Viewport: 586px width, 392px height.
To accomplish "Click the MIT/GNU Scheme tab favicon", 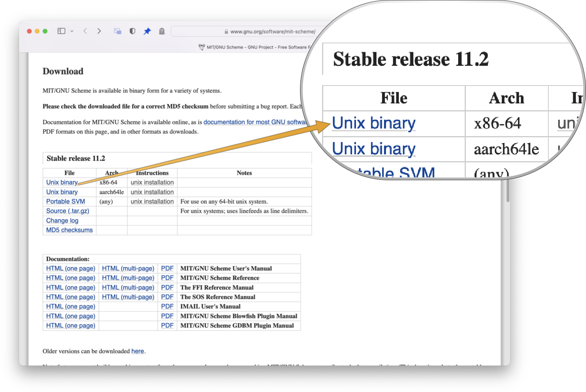I will (202, 47).
